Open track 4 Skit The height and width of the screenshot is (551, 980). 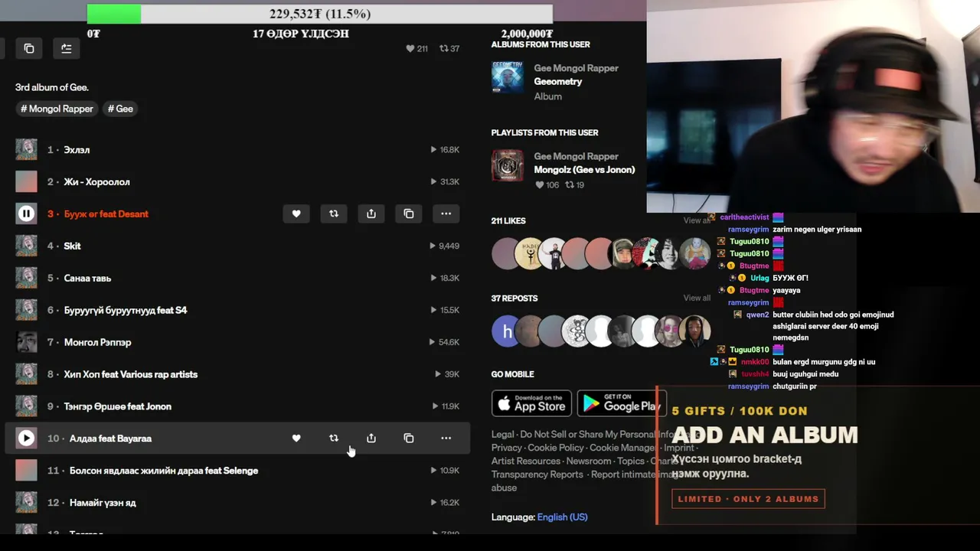click(72, 246)
